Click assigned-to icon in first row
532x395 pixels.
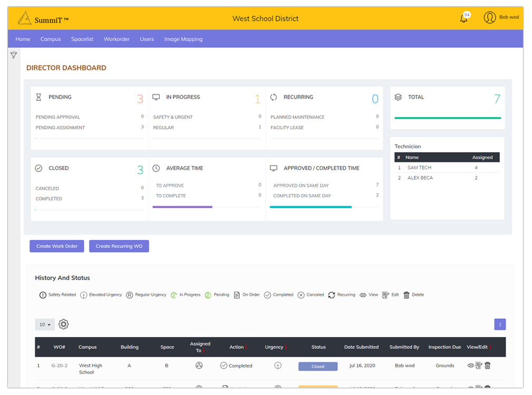point(199,366)
